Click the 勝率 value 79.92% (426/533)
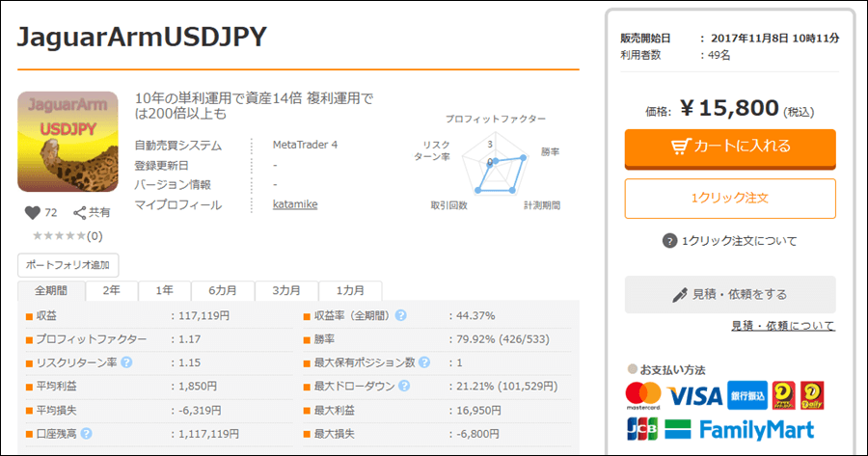 (502, 339)
